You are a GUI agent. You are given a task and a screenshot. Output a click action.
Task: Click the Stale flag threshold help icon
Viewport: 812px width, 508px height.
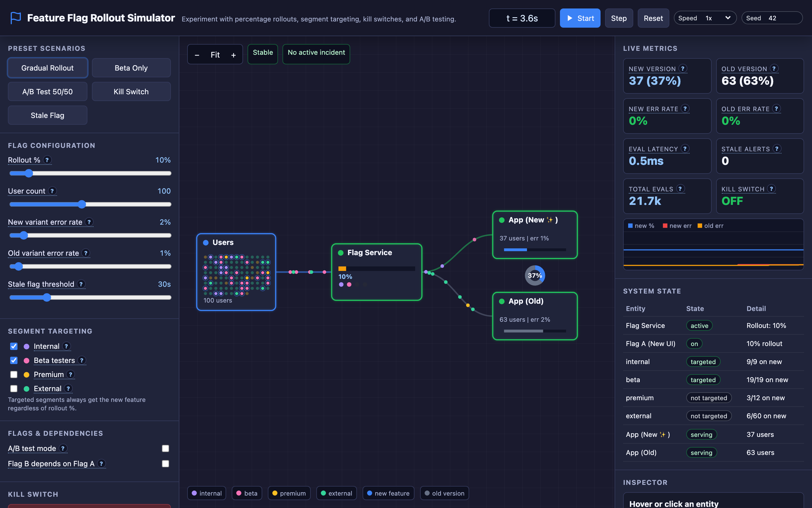[x=81, y=284]
